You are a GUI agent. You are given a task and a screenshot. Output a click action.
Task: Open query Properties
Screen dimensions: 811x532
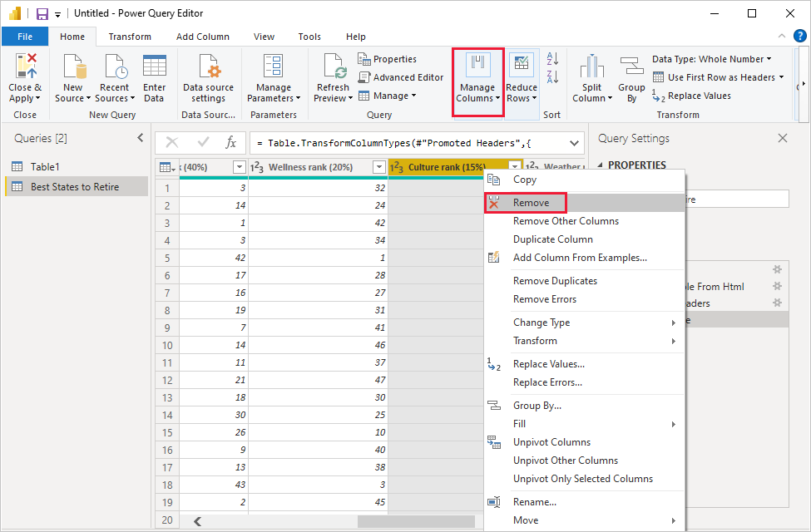coord(387,59)
